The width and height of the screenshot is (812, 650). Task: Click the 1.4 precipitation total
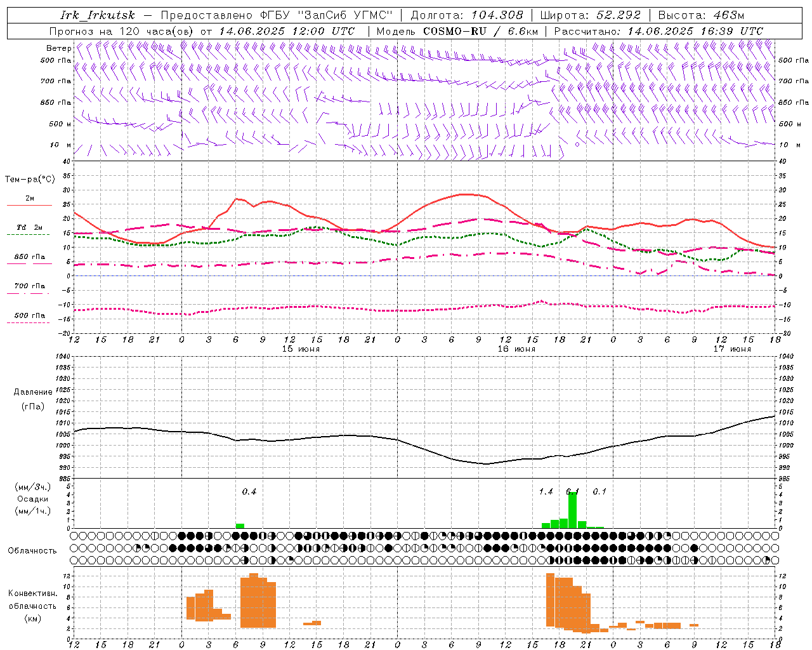coord(546,492)
